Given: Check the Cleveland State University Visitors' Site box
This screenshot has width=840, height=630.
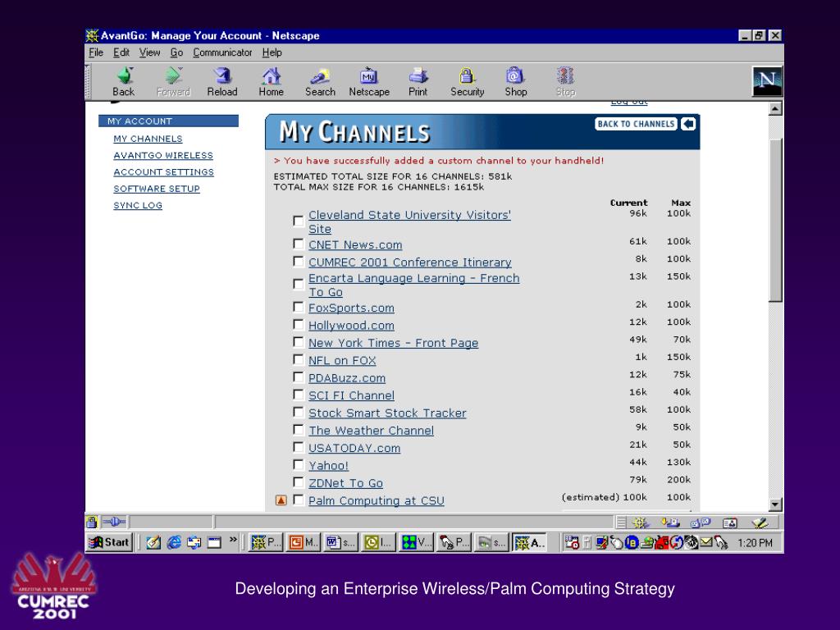Looking at the screenshot, I should click(x=299, y=221).
